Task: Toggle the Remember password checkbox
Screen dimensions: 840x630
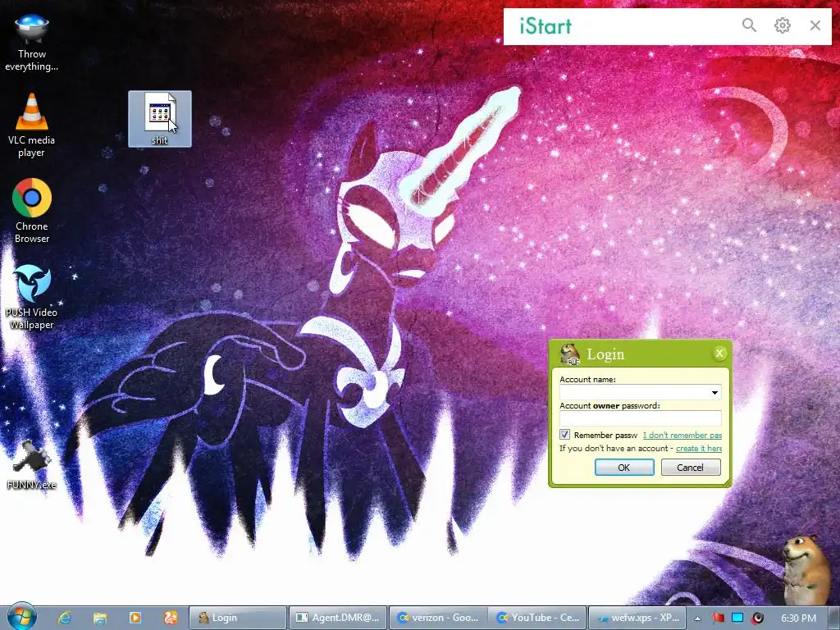Action: point(564,435)
